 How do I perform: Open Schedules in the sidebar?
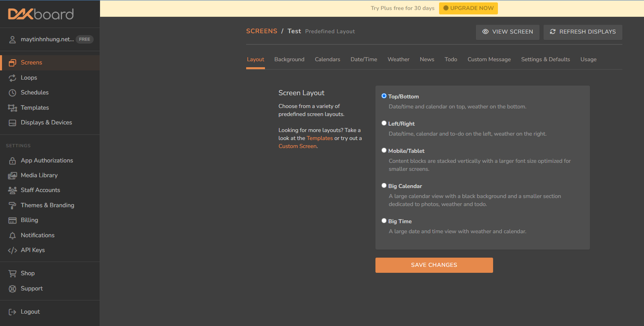tap(35, 92)
